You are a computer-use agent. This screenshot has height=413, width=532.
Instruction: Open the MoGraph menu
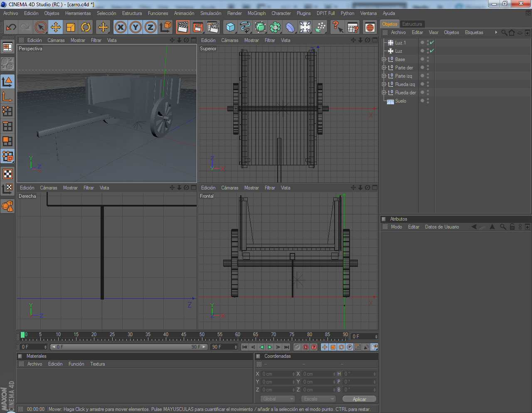[x=256, y=13]
